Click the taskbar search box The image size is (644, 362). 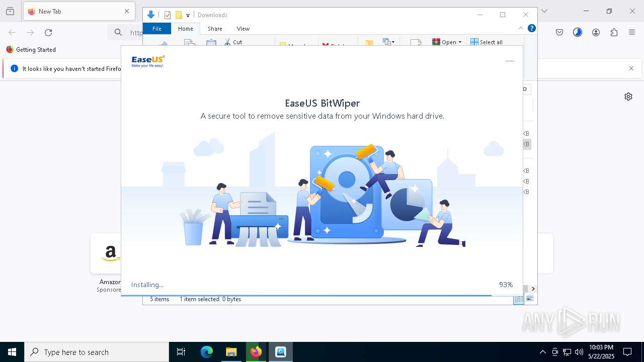[x=97, y=352]
